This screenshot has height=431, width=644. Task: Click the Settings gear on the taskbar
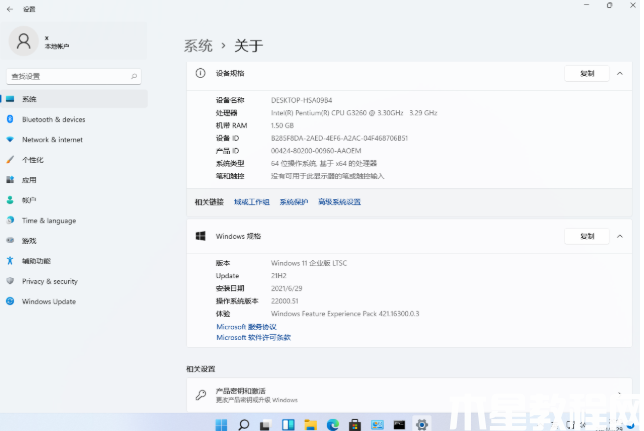pos(422,424)
